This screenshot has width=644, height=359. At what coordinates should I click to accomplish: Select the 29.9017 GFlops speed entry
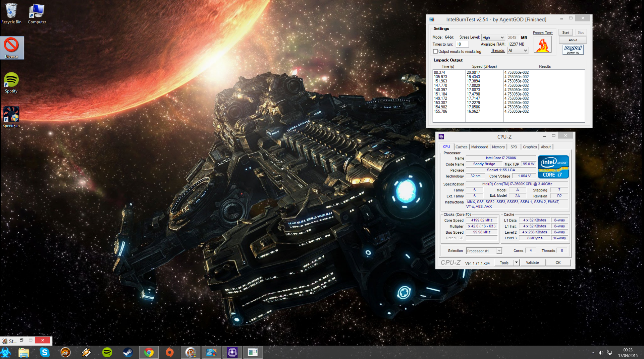pyautogui.click(x=473, y=72)
